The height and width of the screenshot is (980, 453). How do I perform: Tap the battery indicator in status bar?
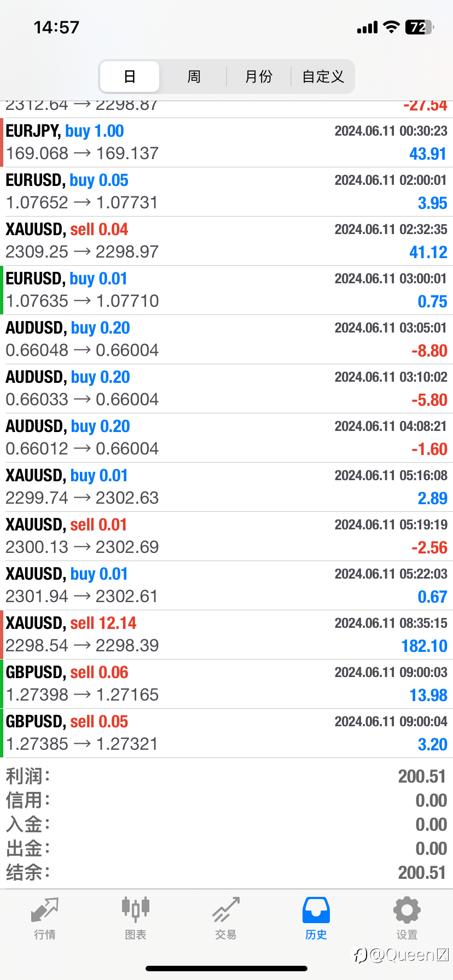point(419,27)
